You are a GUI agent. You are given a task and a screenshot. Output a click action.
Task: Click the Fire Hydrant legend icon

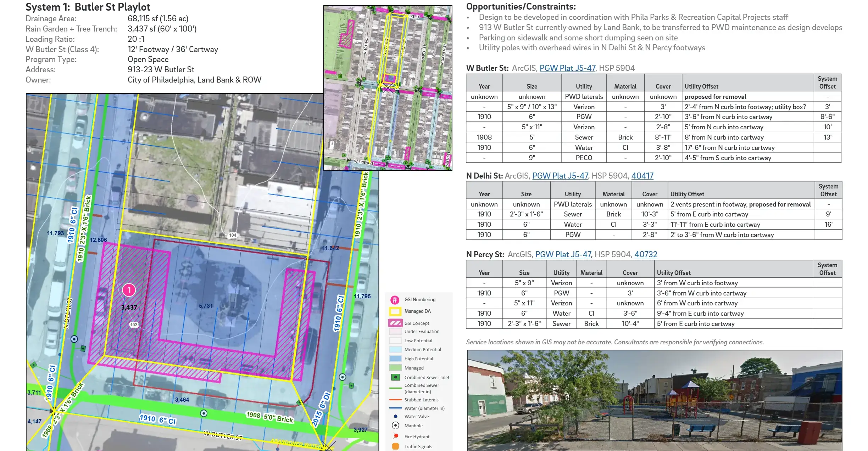click(x=395, y=436)
